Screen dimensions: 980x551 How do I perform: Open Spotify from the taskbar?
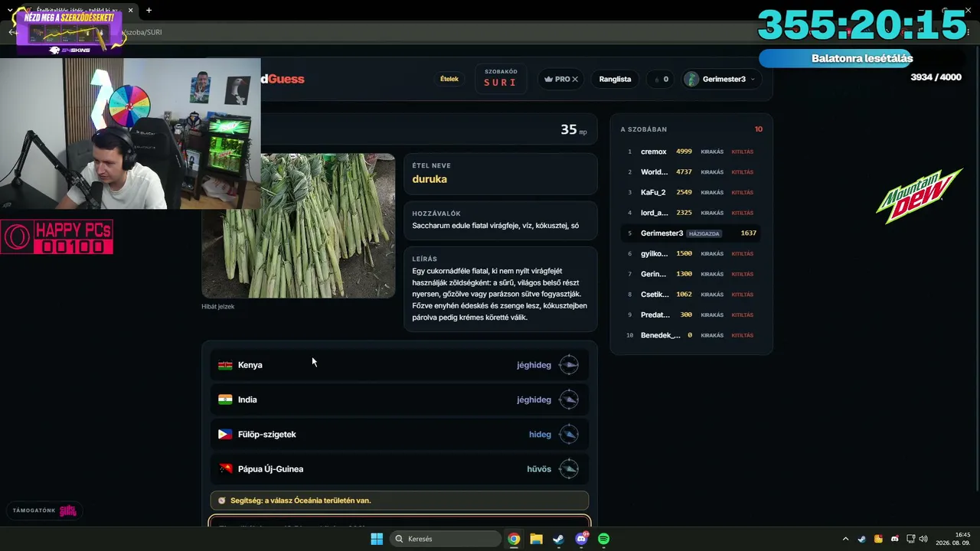603,539
